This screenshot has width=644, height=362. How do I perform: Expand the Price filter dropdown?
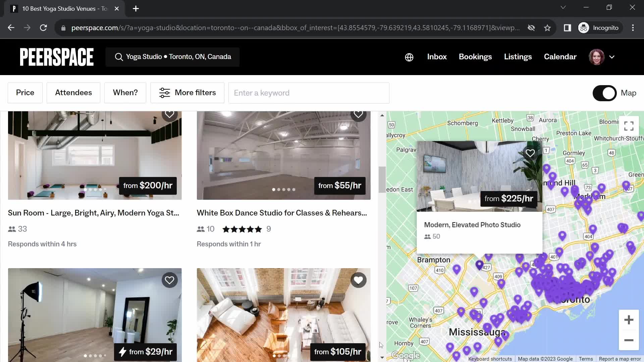click(25, 93)
